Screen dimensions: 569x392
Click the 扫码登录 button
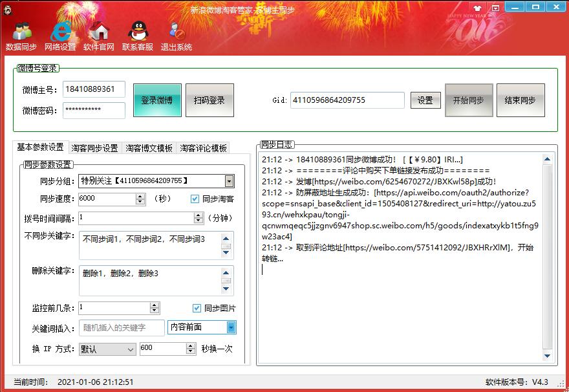coord(209,100)
